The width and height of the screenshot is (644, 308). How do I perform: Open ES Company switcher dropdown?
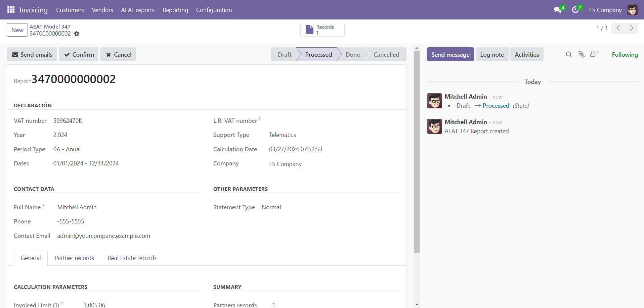coord(605,10)
